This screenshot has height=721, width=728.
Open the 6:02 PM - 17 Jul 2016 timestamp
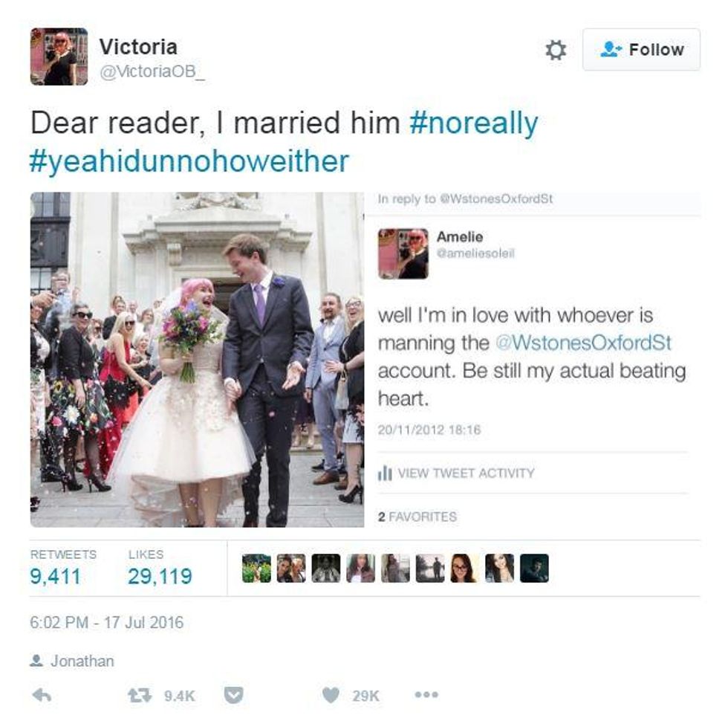point(107,622)
